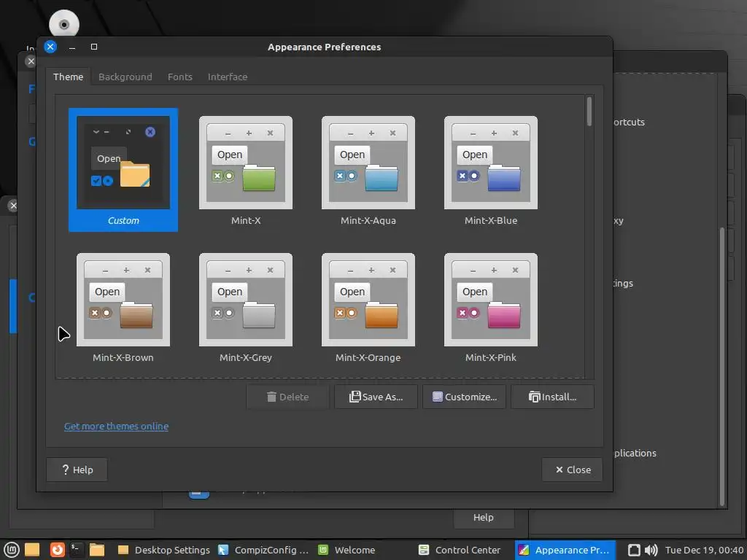
Task: Click Help button in background window
Action: pyautogui.click(x=484, y=517)
